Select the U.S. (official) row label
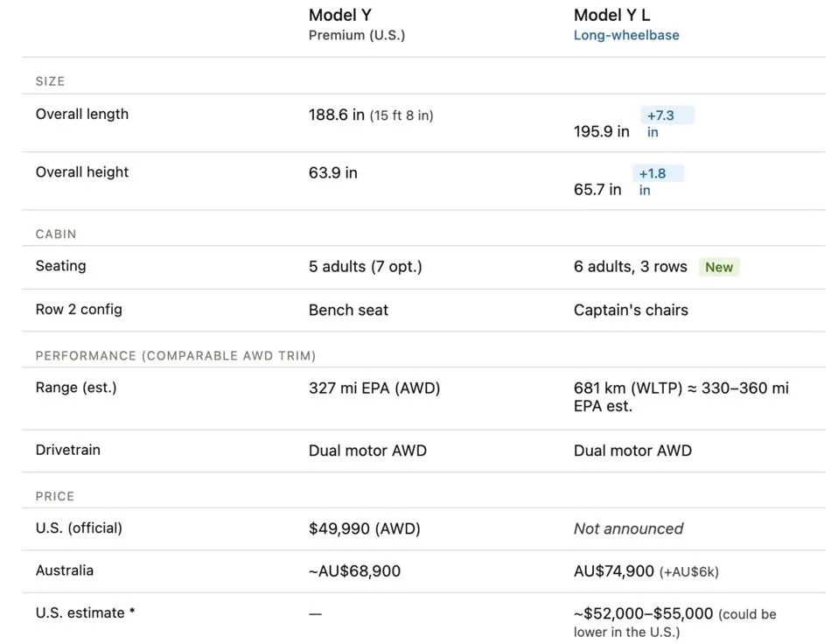This screenshot has width=838, height=644. click(79, 528)
